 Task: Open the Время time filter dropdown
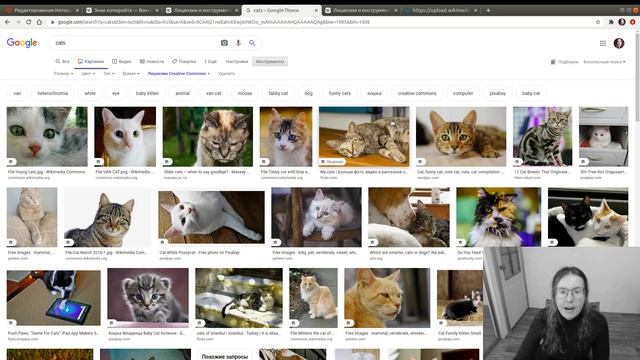(x=131, y=73)
